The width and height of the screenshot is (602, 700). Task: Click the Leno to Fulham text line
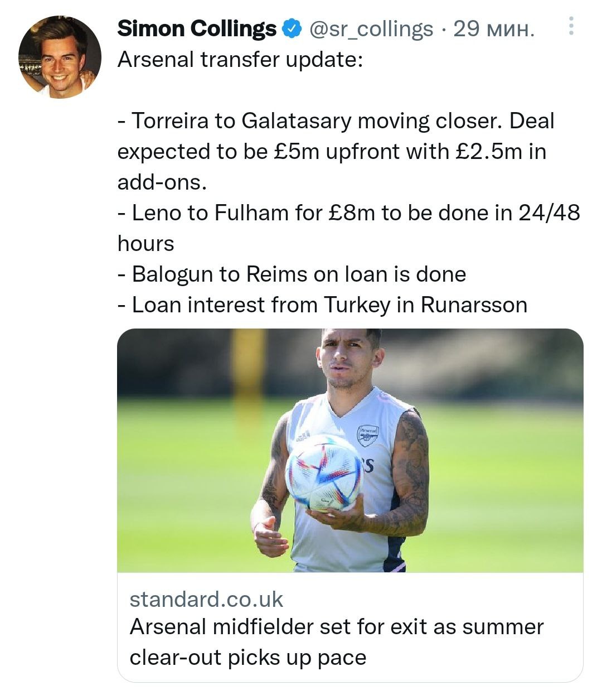348,213
